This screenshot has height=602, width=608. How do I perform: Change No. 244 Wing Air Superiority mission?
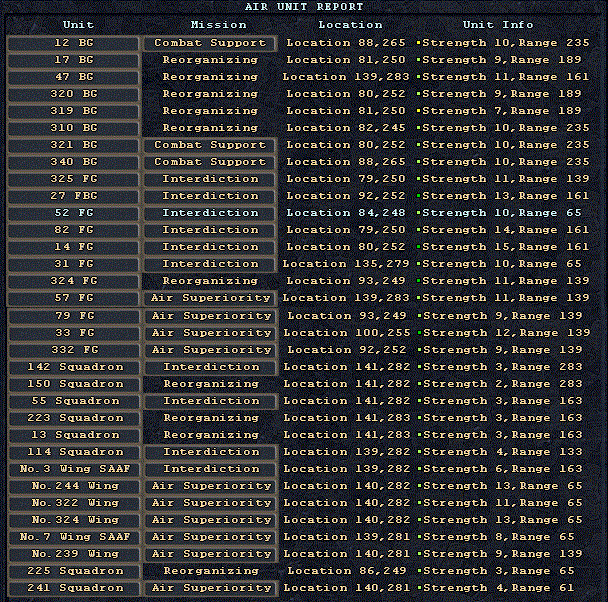[x=211, y=487]
